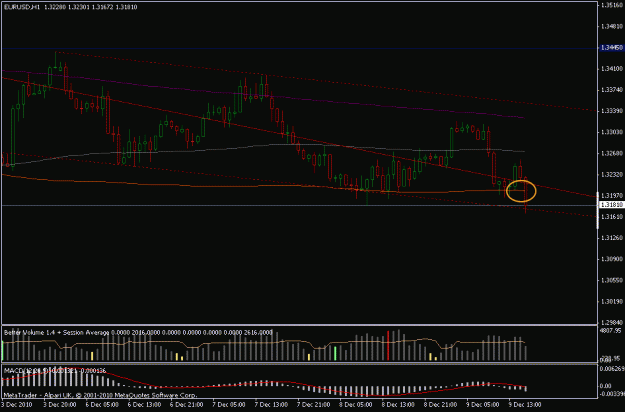Screen dimensions: 625x412
Task: Select the 1.31970 price axis label
Action: click(x=612, y=196)
